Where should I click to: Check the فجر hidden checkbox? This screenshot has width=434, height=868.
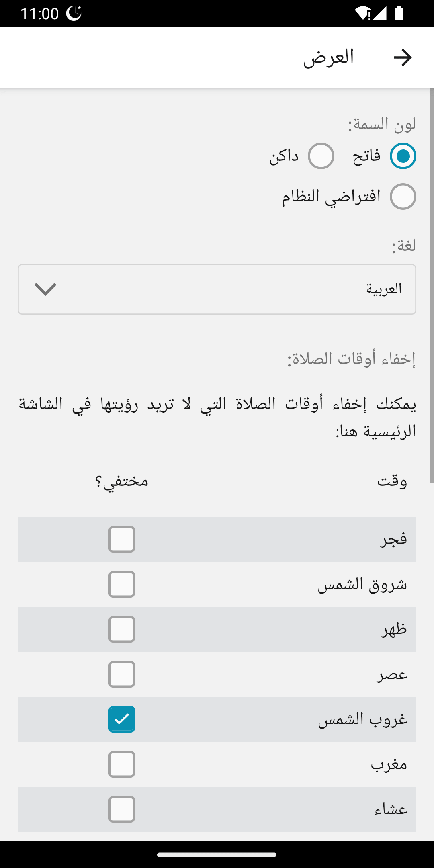pyautogui.click(x=122, y=539)
